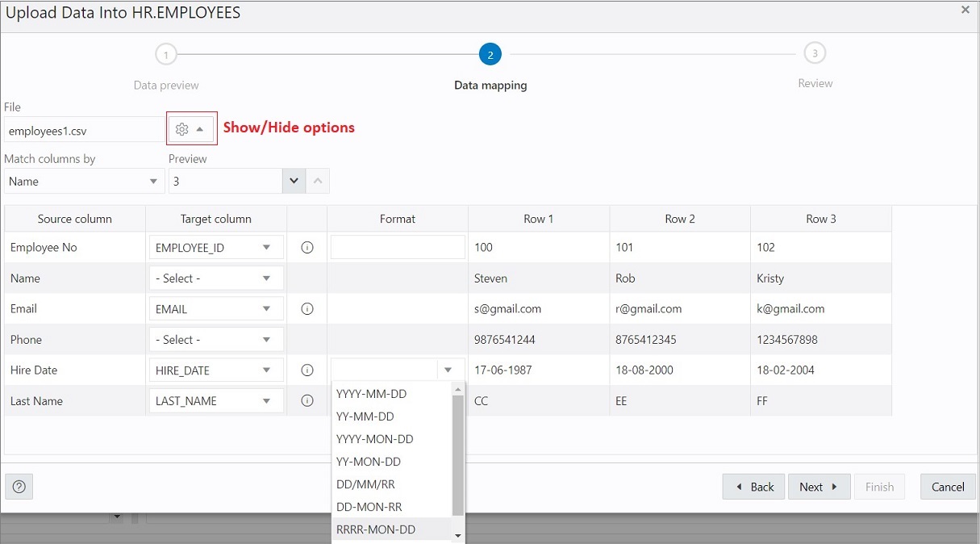Open the Preview rows count dropdown
This screenshot has height=544, width=980.
pos(294,181)
